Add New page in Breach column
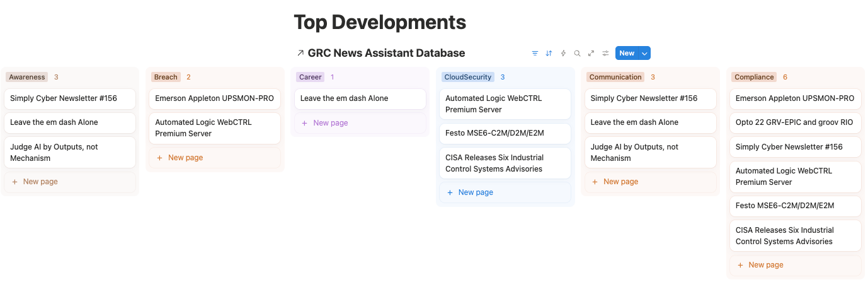This screenshot has width=868, height=294. tap(215, 158)
